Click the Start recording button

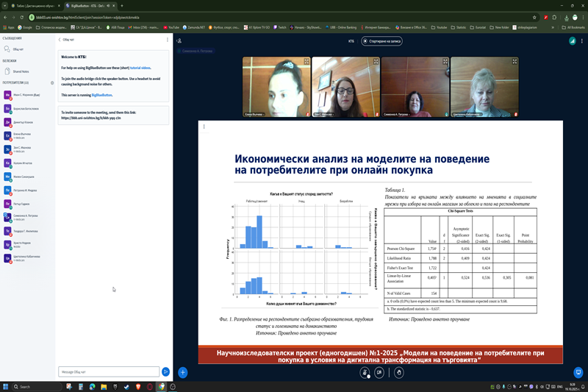pos(381,41)
